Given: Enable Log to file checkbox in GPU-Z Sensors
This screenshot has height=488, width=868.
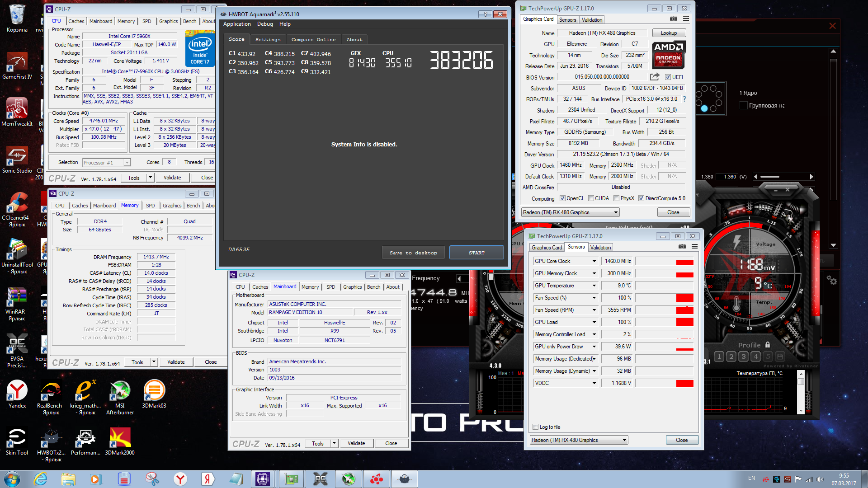Looking at the screenshot, I should click(536, 427).
